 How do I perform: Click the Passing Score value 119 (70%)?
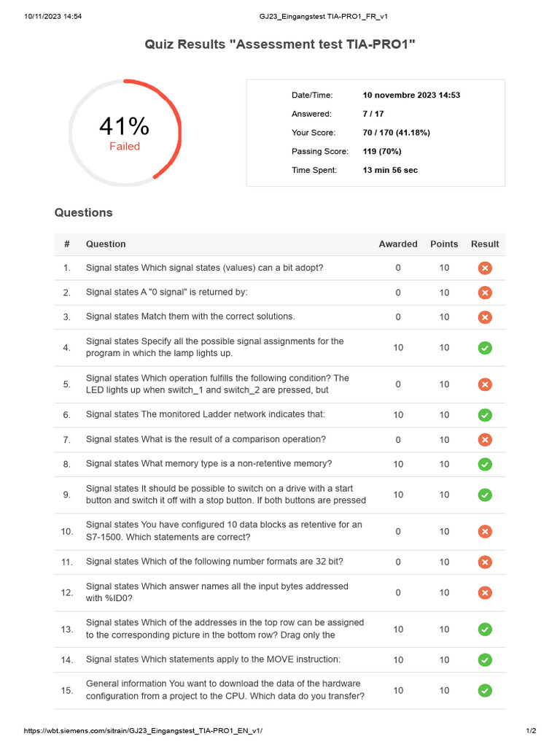click(382, 152)
